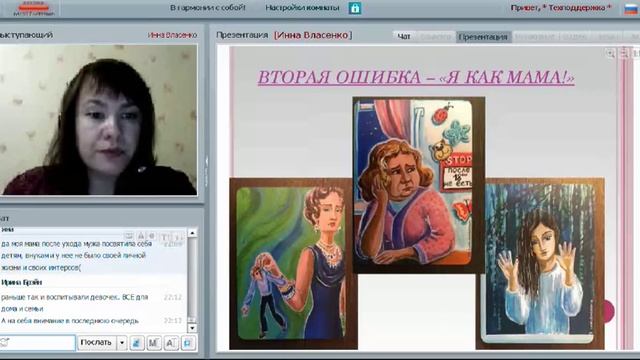Click the Привет, Техподдержка greeting
The image size is (640, 360).
561,8
